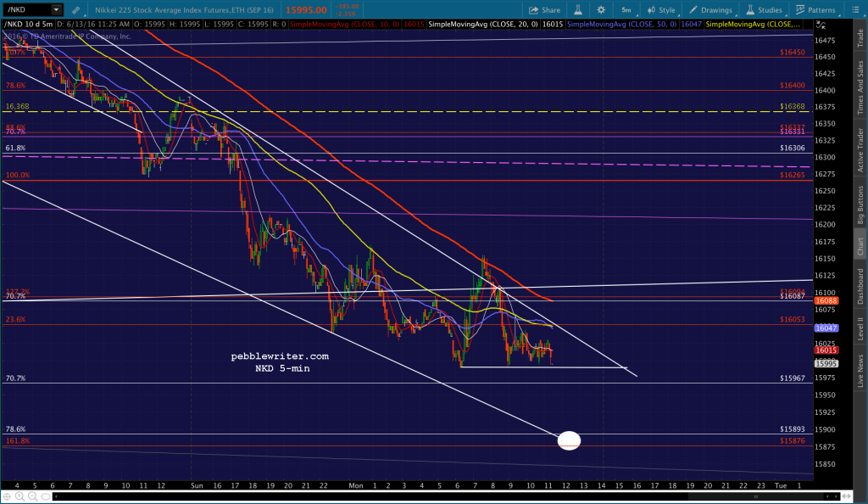868x504 pixels.
Task: Click the bottom-left zoom reset oval icon
Action: 46,496
